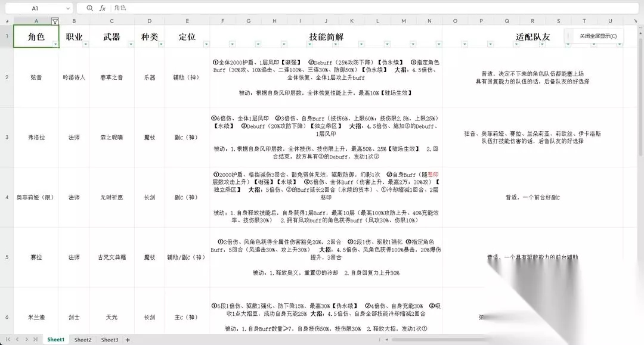644x345 pixels.
Task: Switch to the Sheet1 tab
Action: pos(56,340)
